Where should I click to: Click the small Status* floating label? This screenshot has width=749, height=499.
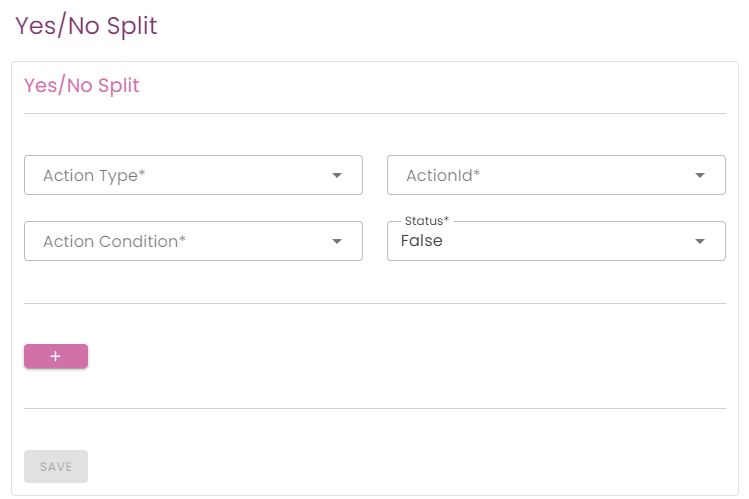(x=427, y=220)
